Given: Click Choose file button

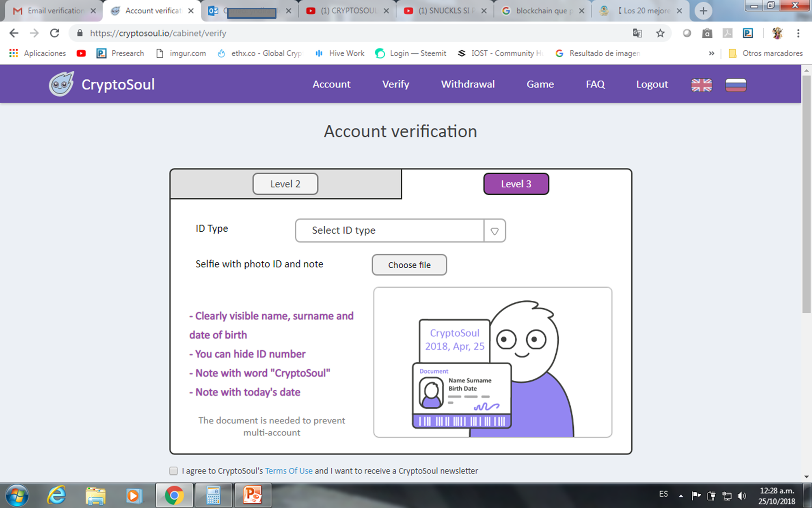Looking at the screenshot, I should point(409,265).
